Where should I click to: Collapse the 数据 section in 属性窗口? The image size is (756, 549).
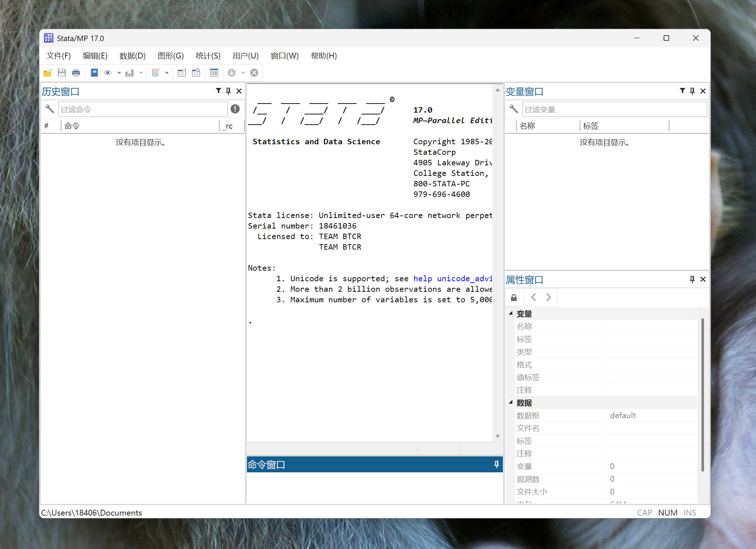(x=511, y=402)
